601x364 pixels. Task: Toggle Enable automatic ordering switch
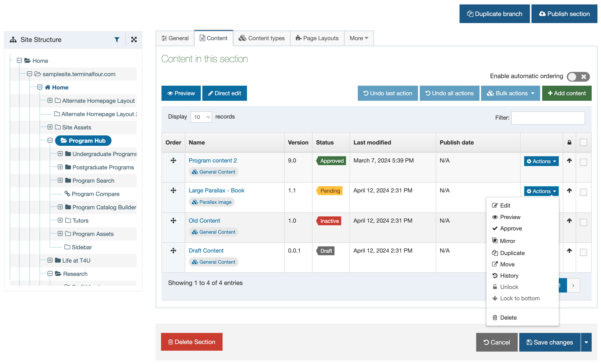point(578,77)
